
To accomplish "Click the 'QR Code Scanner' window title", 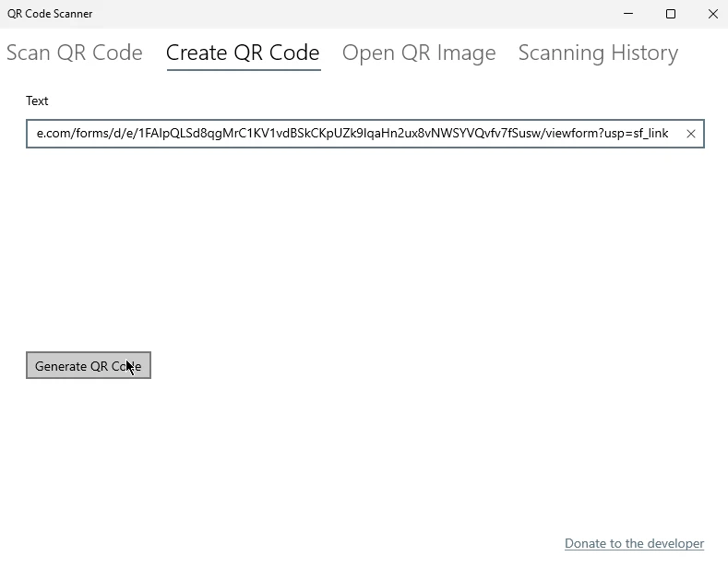I will click(x=50, y=14).
